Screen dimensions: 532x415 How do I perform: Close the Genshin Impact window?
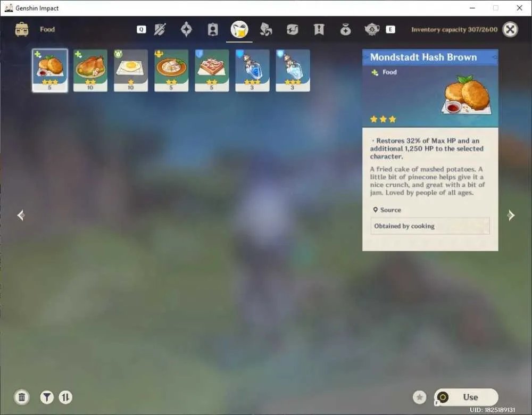coord(519,8)
